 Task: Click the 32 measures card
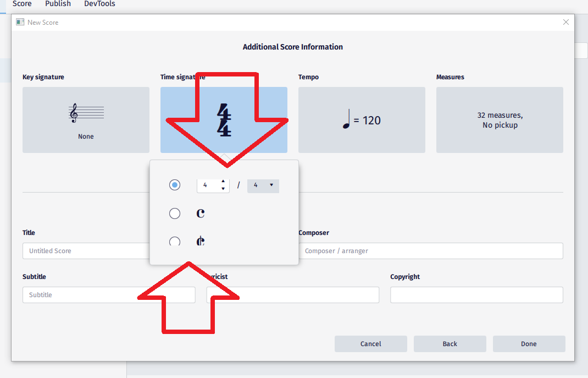point(499,119)
